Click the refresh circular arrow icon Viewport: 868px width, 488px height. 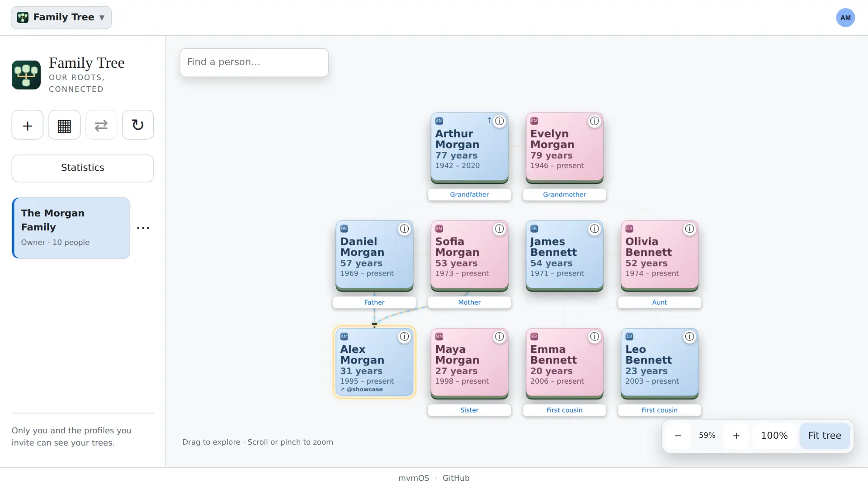[138, 125]
